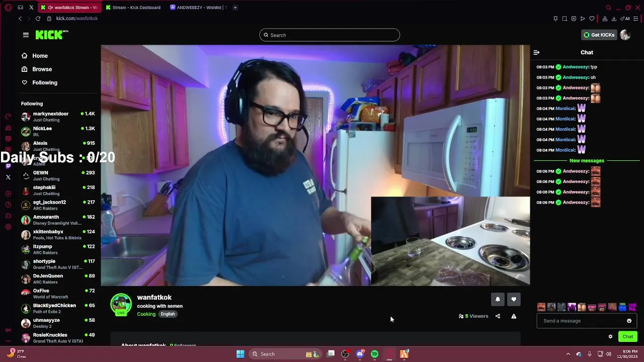This screenshot has height=362, width=644.
Task: Click the Opera menu logo
Action: click(8, 8)
